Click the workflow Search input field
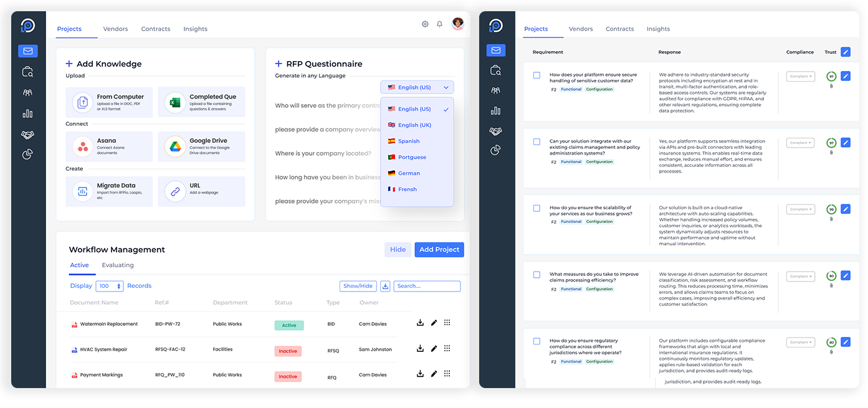The height and width of the screenshot is (408, 868). [x=427, y=286]
